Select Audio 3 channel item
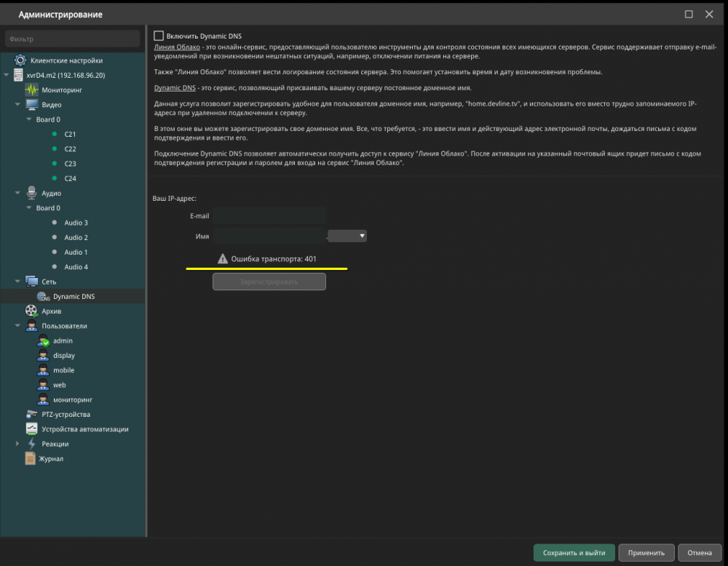The width and height of the screenshot is (728, 566). (x=76, y=223)
